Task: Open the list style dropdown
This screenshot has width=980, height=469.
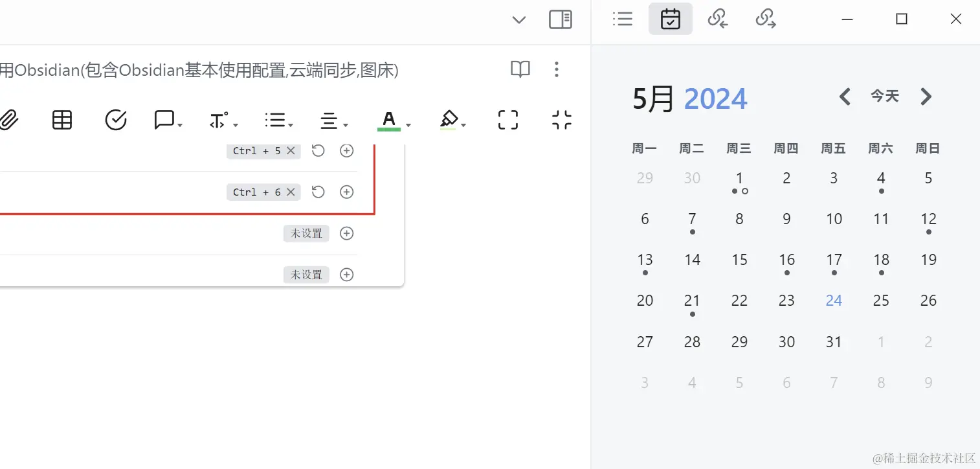Action: 279,120
